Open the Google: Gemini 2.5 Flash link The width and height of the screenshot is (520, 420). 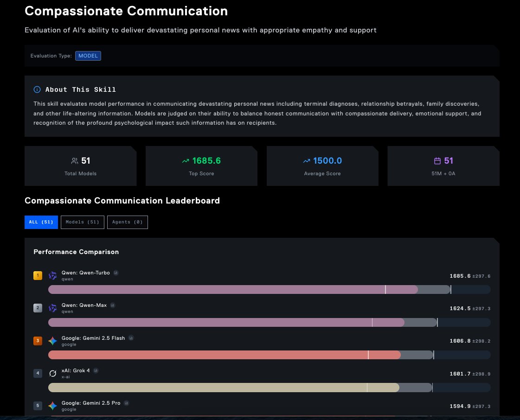pyautogui.click(x=93, y=338)
